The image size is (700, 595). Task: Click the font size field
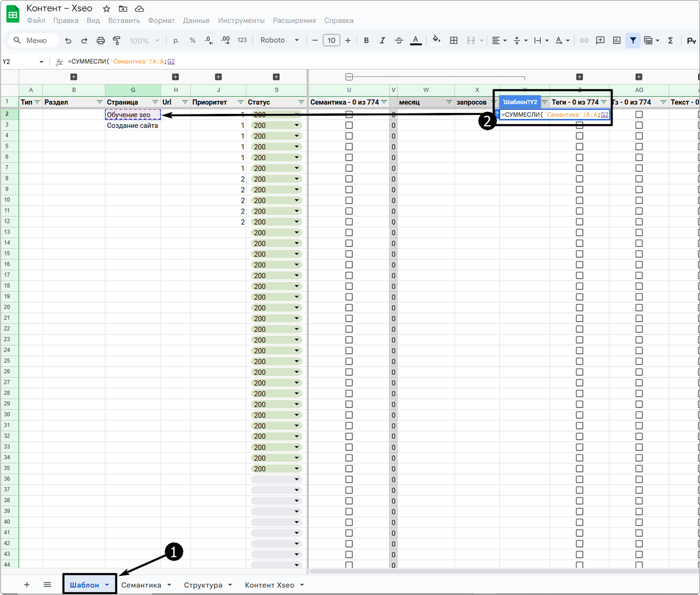click(331, 41)
